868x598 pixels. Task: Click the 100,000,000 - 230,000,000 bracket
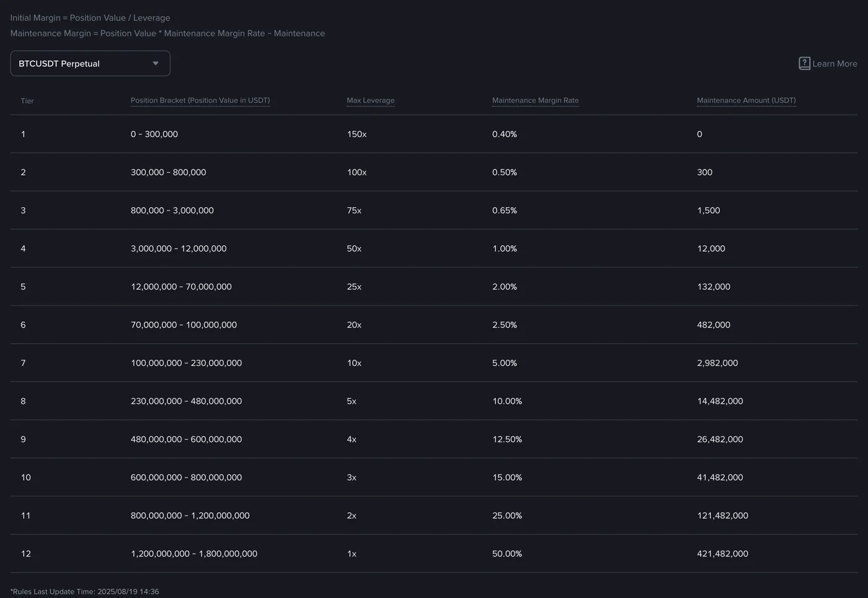point(186,363)
